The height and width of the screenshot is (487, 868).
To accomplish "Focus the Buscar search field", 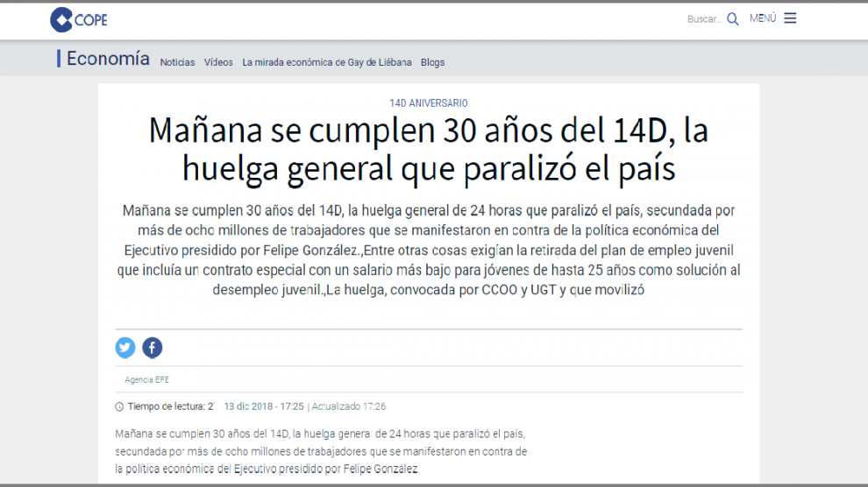I will 704,19.
